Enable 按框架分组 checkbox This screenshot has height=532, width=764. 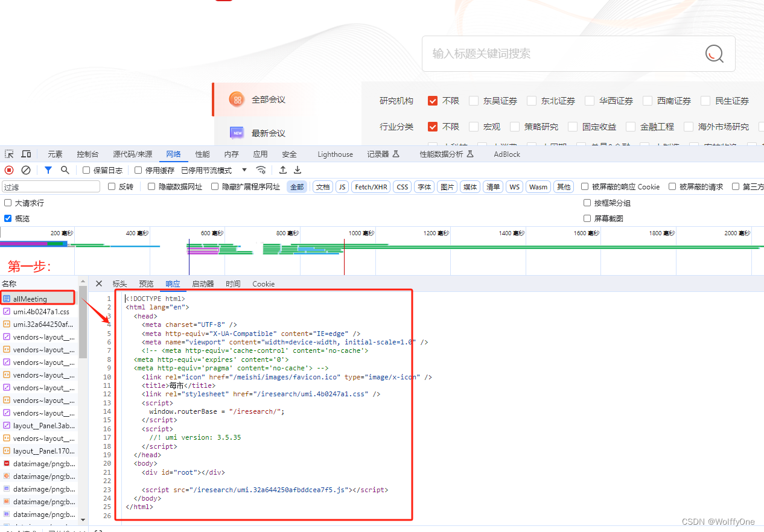(x=587, y=203)
